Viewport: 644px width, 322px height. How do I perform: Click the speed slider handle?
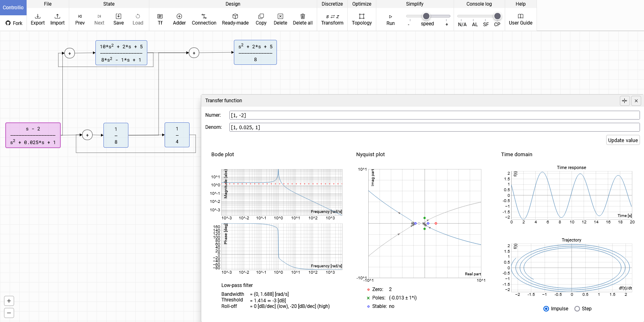coord(426,16)
